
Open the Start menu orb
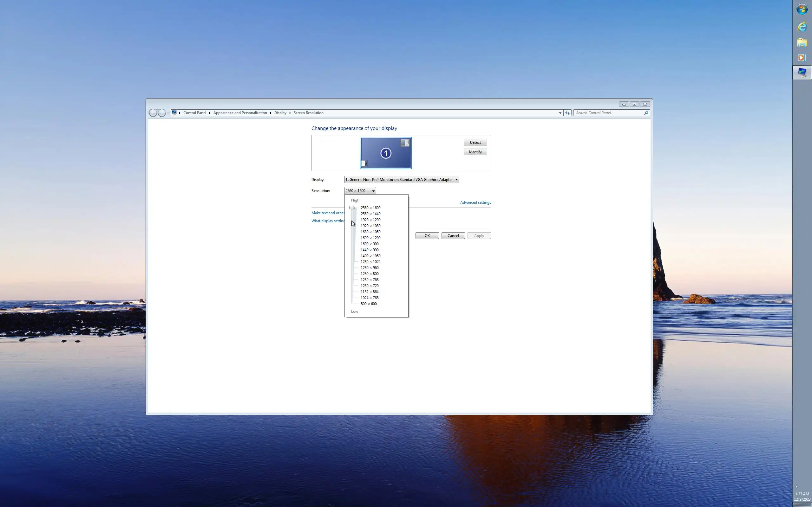point(802,10)
